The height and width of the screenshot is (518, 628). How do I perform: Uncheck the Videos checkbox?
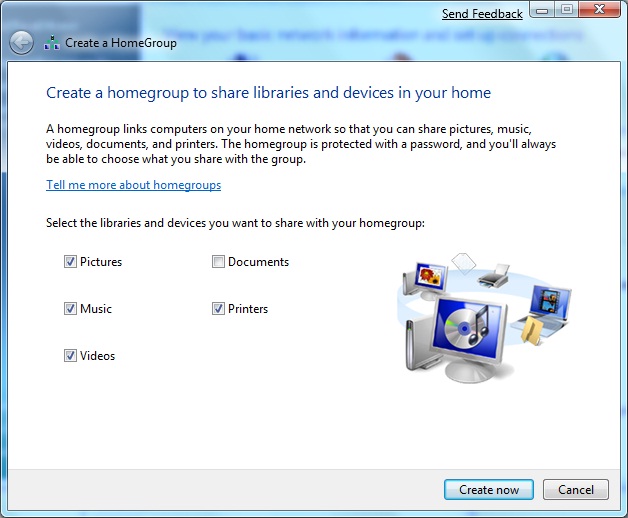(x=70, y=355)
